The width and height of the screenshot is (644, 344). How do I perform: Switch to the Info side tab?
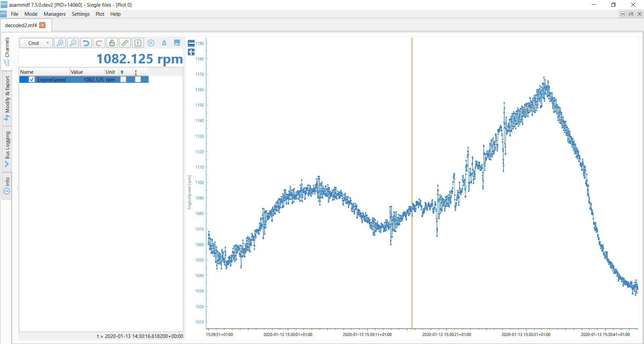[7, 186]
